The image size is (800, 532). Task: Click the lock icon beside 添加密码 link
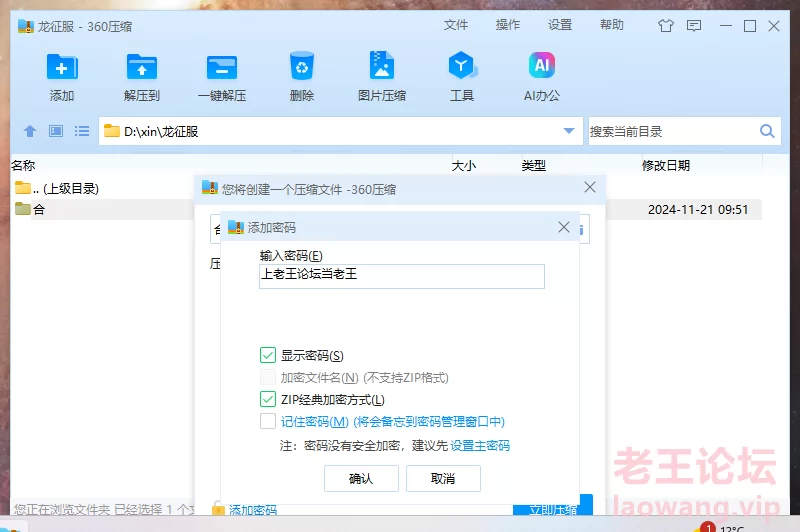click(x=218, y=508)
